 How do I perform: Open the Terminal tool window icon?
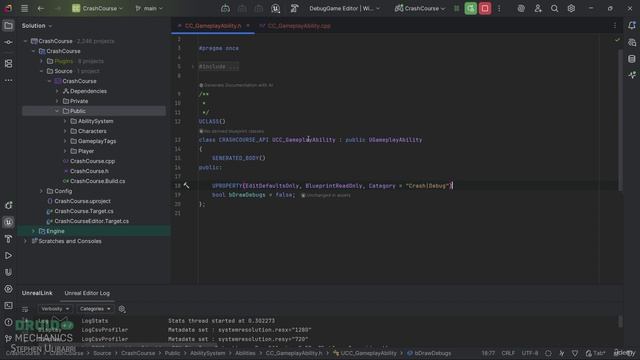(x=8, y=305)
